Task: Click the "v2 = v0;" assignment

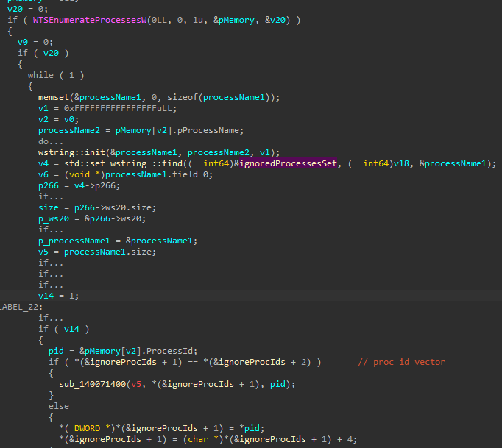Action: point(58,119)
